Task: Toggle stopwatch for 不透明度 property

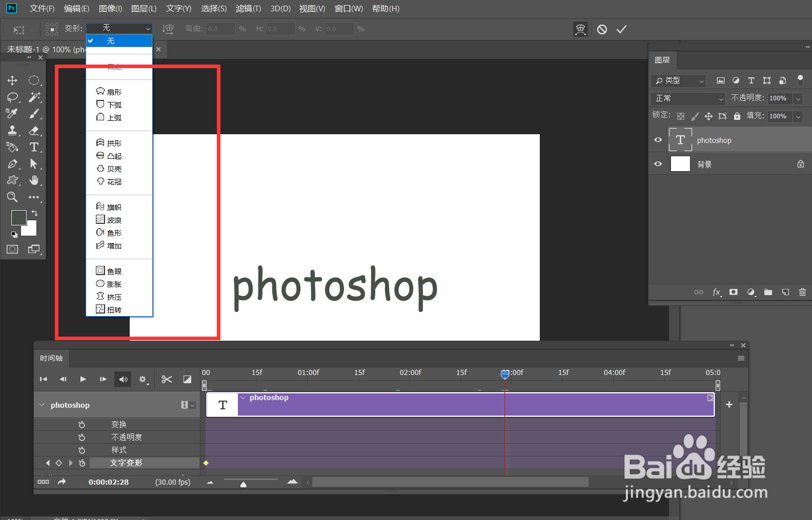Action: point(82,437)
